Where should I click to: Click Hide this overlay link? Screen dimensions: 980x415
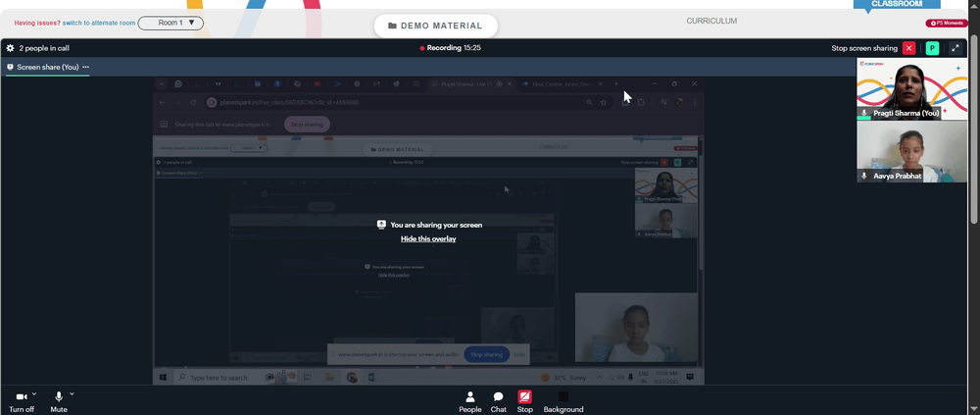pyautogui.click(x=428, y=238)
